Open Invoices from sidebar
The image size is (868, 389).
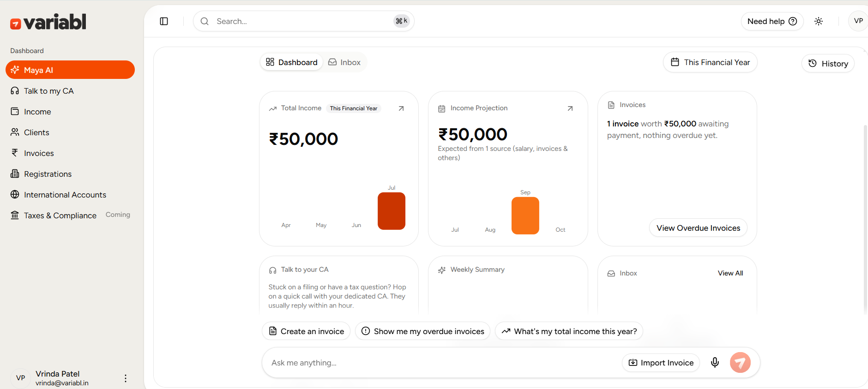(70, 153)
